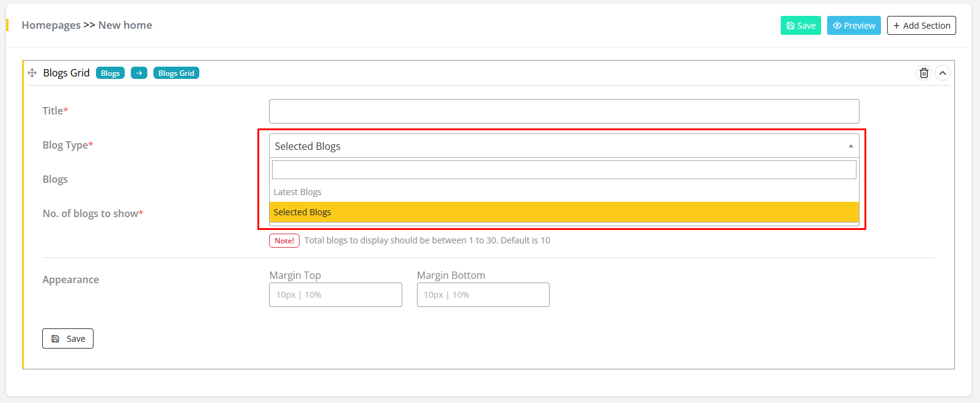980x403 pixels.
Task: Choose Latest Blogs from the list
Action: [x=298, y=192]
